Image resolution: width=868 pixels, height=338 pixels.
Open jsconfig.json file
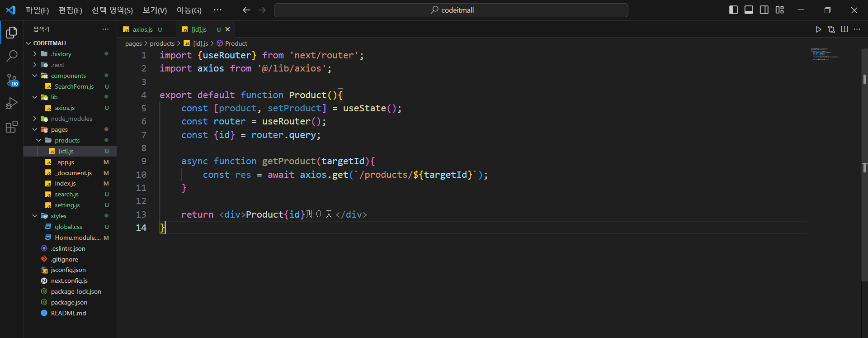pyautogui.click(x=70, y=270)
